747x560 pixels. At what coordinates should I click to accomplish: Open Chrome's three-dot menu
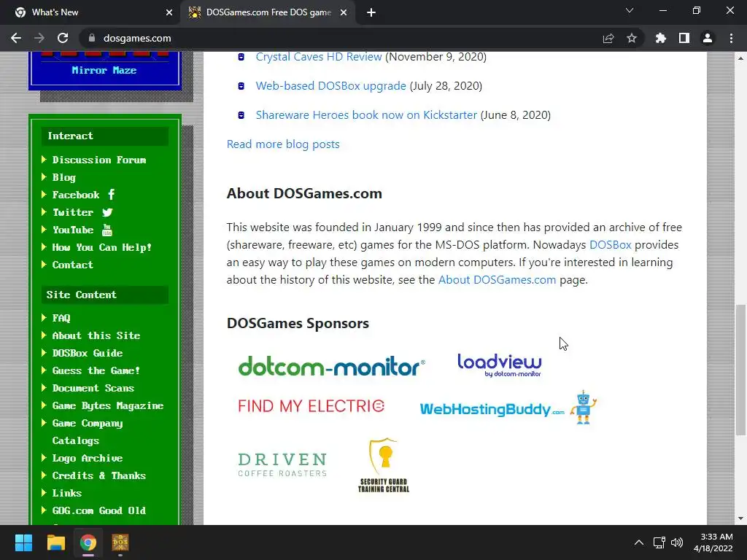(731, 38)
